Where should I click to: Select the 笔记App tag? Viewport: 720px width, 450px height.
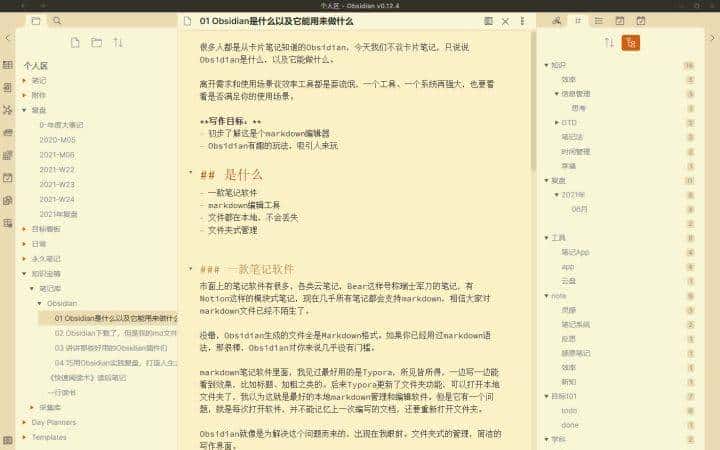575,252
